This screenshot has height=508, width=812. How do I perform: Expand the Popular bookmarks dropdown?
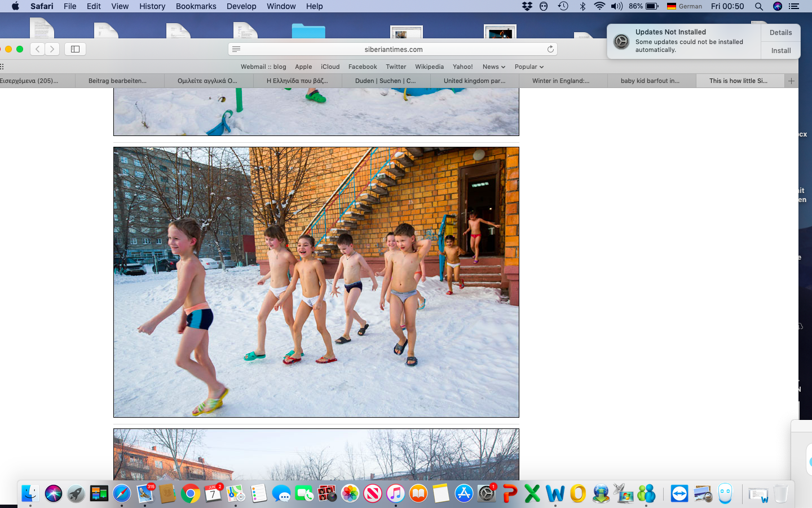[529, 67]
